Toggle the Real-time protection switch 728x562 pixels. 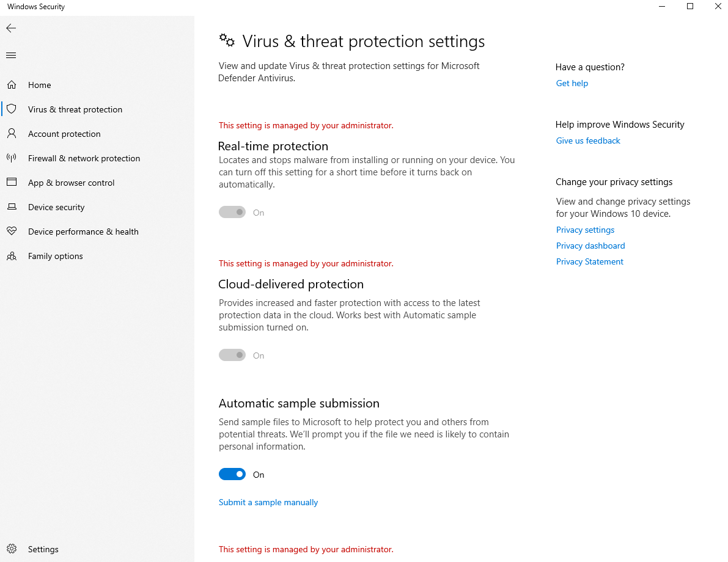coord(232,213)
